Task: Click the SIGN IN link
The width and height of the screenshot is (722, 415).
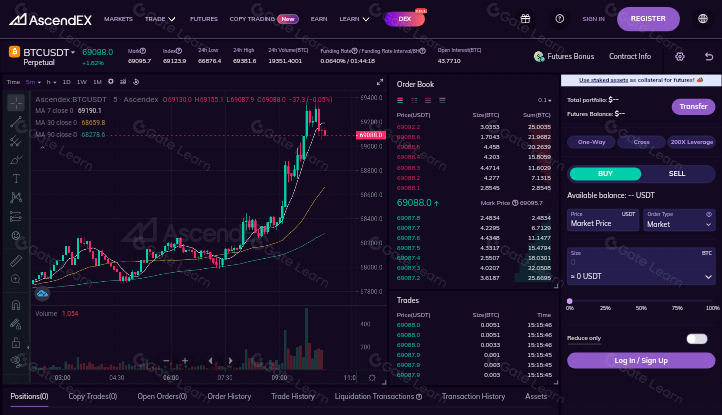Action: [594, 19]
